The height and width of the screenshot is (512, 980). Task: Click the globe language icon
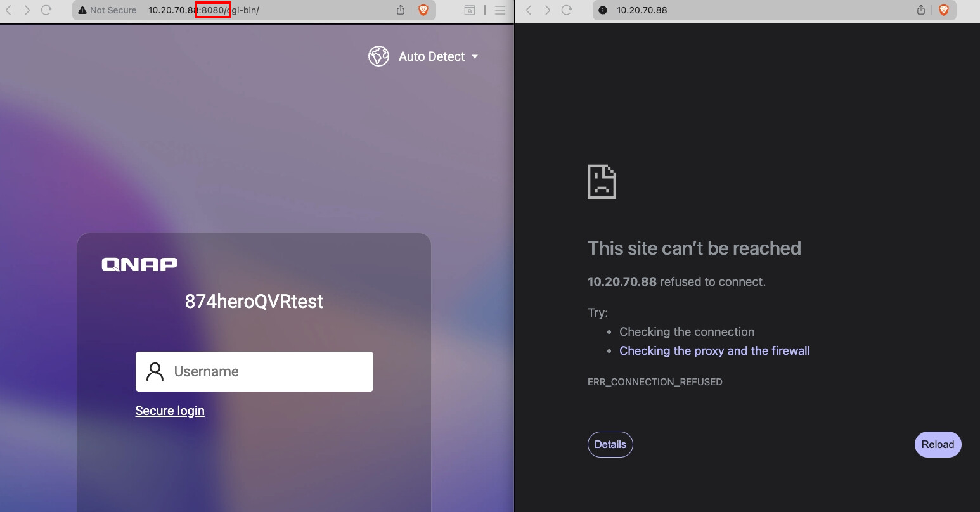(x=378, y=56)
